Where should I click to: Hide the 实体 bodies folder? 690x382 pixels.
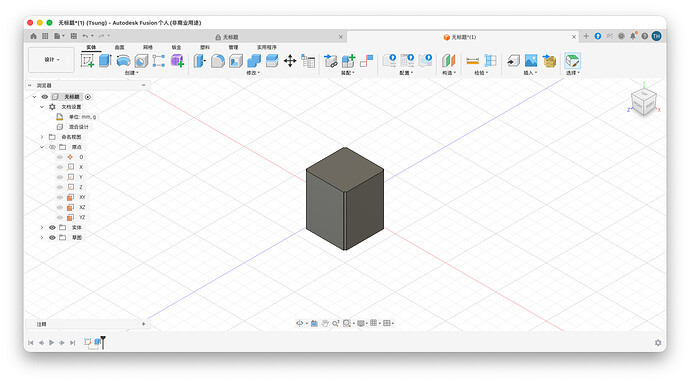52,228
